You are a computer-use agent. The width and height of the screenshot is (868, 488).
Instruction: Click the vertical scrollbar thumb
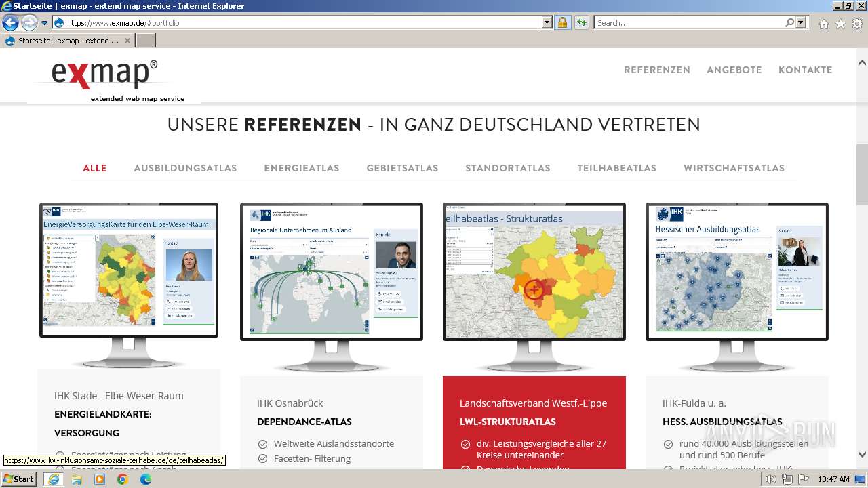[862, 175]
